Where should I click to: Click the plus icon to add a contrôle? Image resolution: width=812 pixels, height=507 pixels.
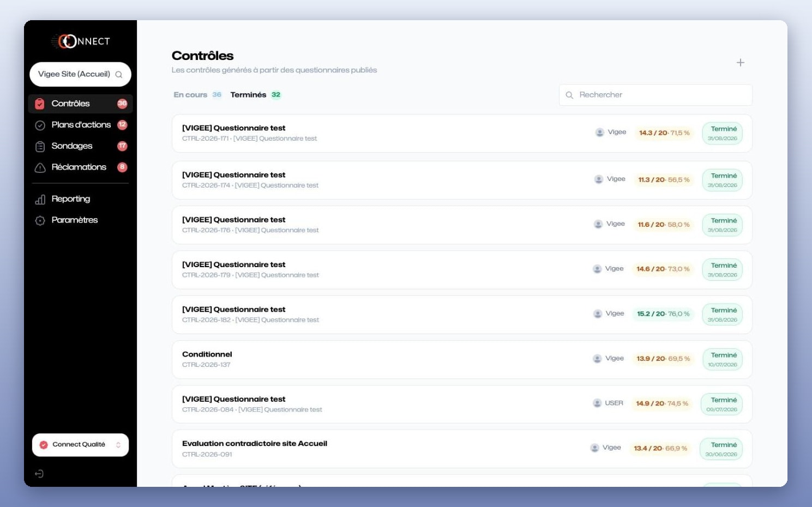coord(740,63)
